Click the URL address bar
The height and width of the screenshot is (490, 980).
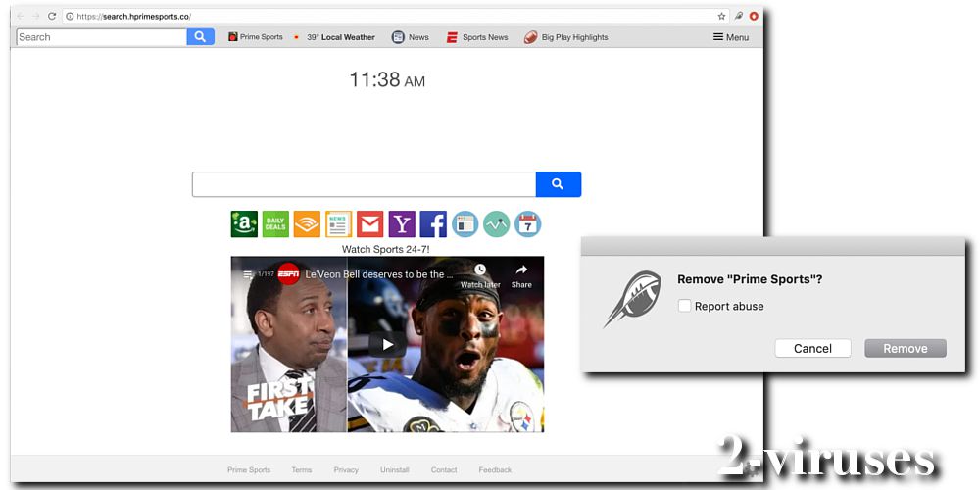tap(387, 17)
